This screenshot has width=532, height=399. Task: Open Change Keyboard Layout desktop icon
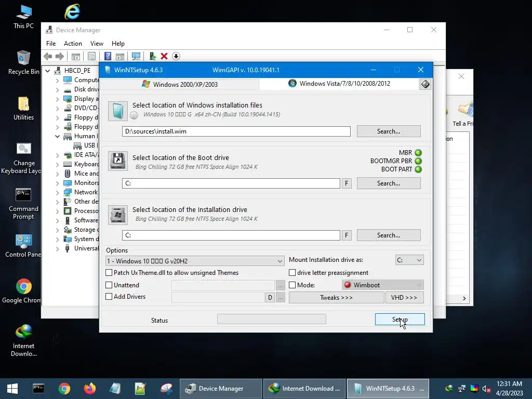point(23,158)
